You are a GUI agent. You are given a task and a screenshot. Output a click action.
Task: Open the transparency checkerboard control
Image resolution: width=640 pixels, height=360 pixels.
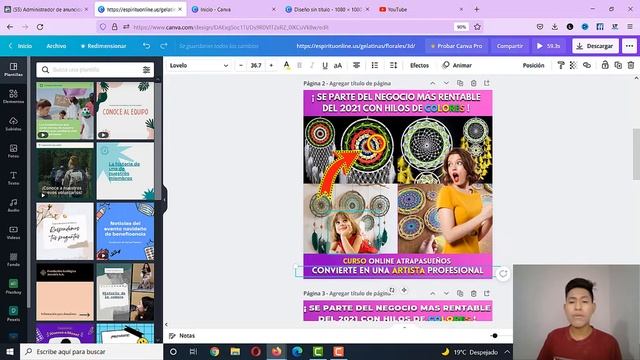click(573, 65)
